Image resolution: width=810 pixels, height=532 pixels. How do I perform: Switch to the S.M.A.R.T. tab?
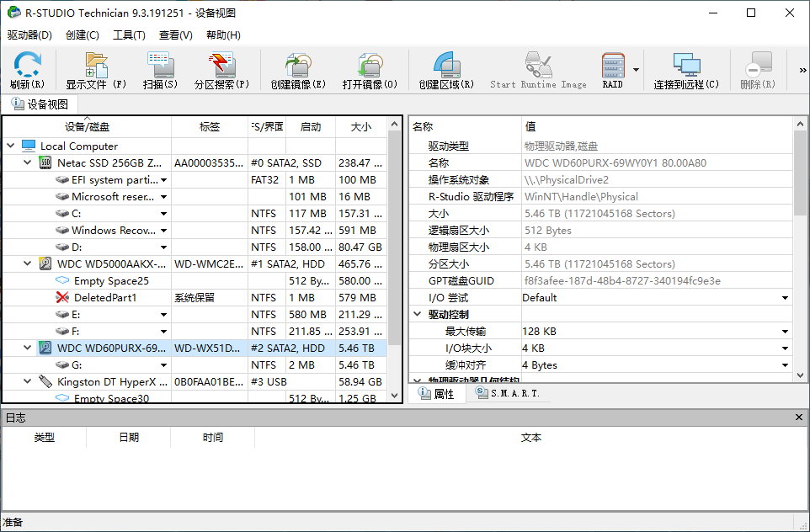tap(508, 394)
